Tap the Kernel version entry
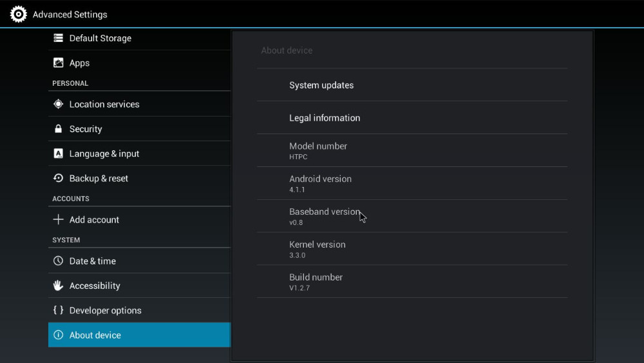This screenshot has height=363, width=644. (412, 249)
